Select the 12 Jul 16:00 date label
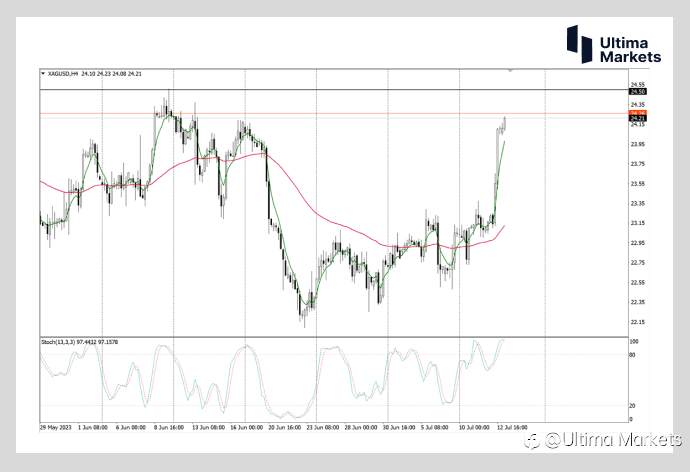This screenshot has width=690, height=472. tap(512, 427)
